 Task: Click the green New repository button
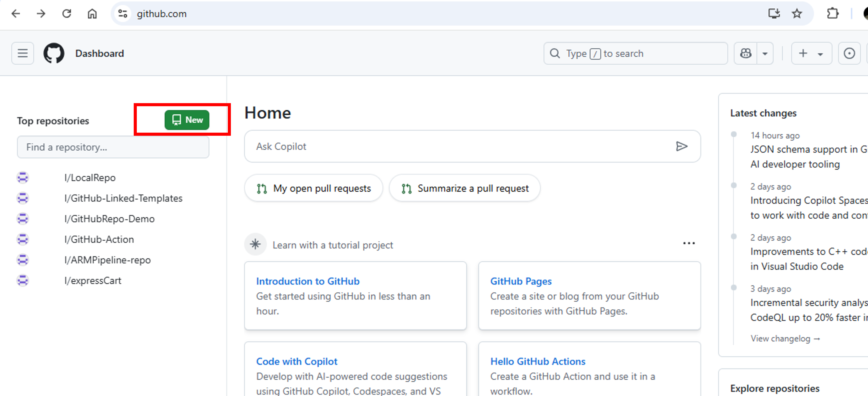(x=187, y=120)
